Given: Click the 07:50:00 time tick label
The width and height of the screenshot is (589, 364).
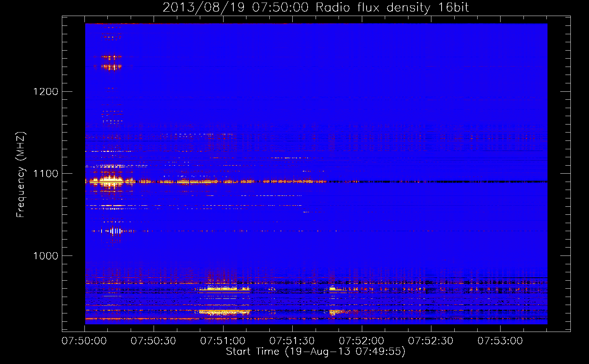Looking at the screenshot, I should [x=84, y=341].
